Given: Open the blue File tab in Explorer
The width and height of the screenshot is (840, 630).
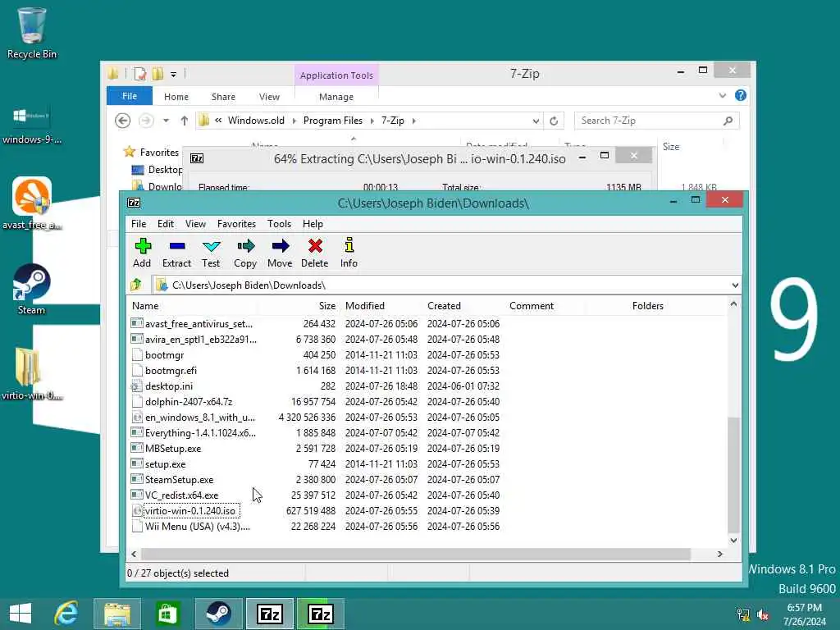Looking at the screenshot, I should [130, 96].
